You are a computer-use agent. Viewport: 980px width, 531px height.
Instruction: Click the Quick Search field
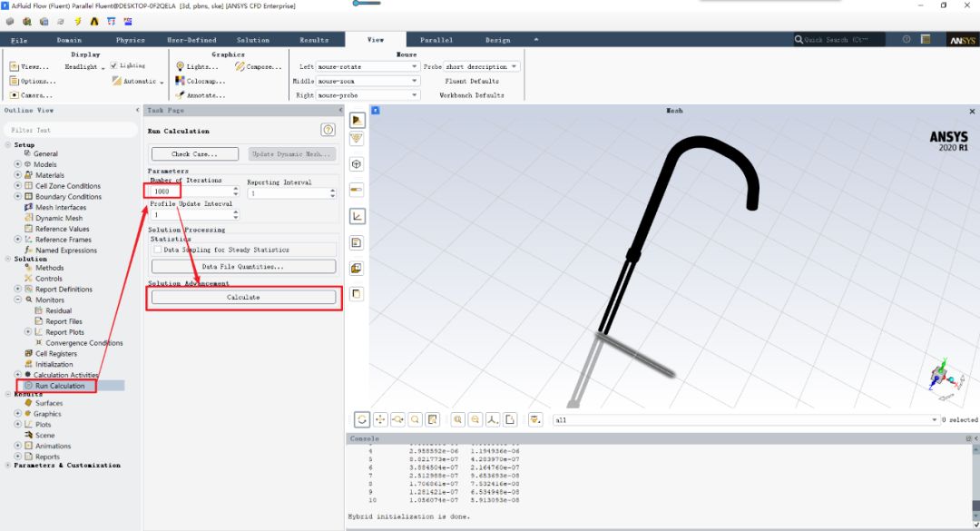(838, 39)
